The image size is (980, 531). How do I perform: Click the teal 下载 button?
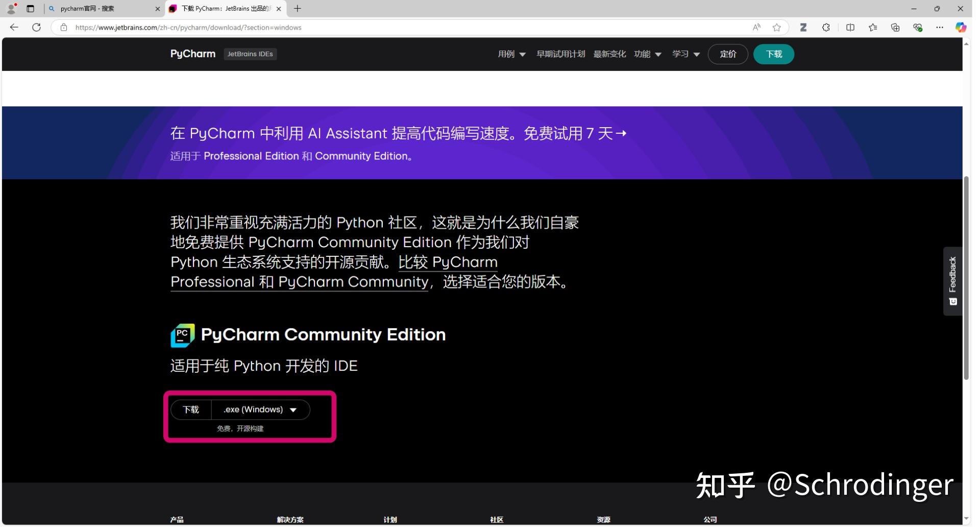tap(773, 54)
